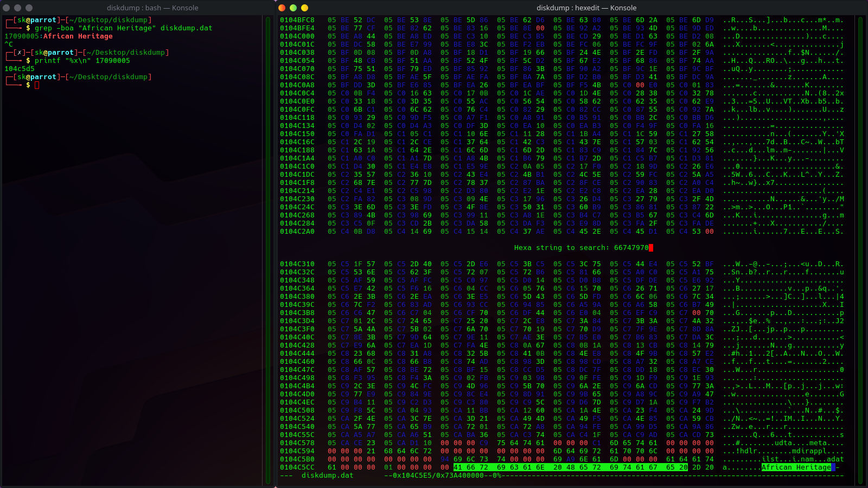868x488 pixels.
Task: Click offset address 0104C508
Action: (297, 410)
